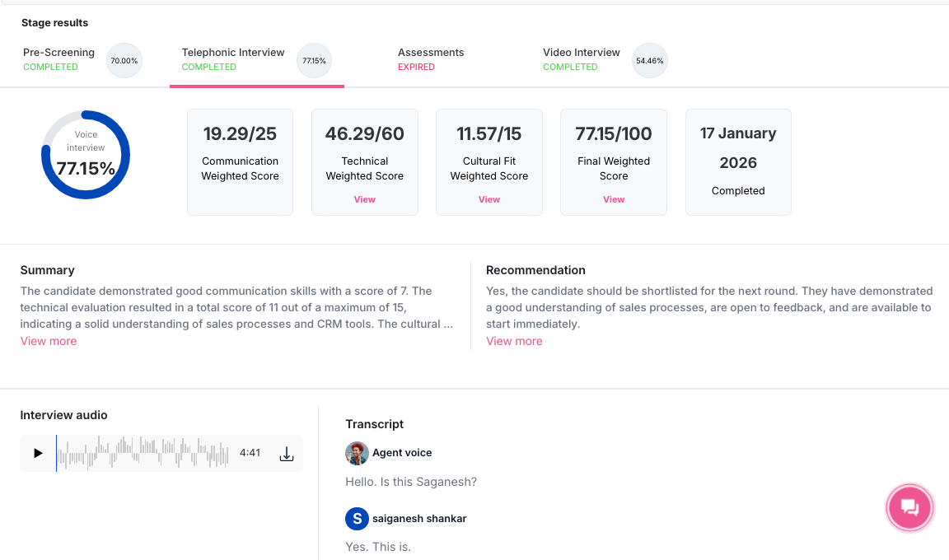
Task: Click the 17 January 2026 Completed card
Action: tap(738, 161)
